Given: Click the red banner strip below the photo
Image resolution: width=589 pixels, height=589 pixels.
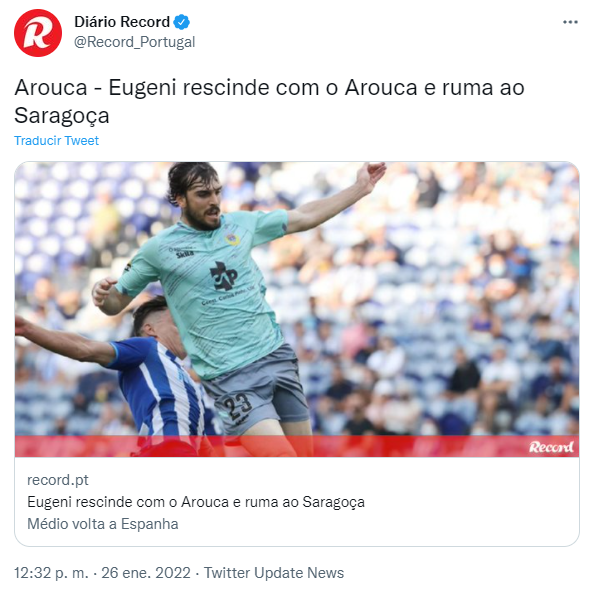Looking at the screenshot, I should 297,446.
